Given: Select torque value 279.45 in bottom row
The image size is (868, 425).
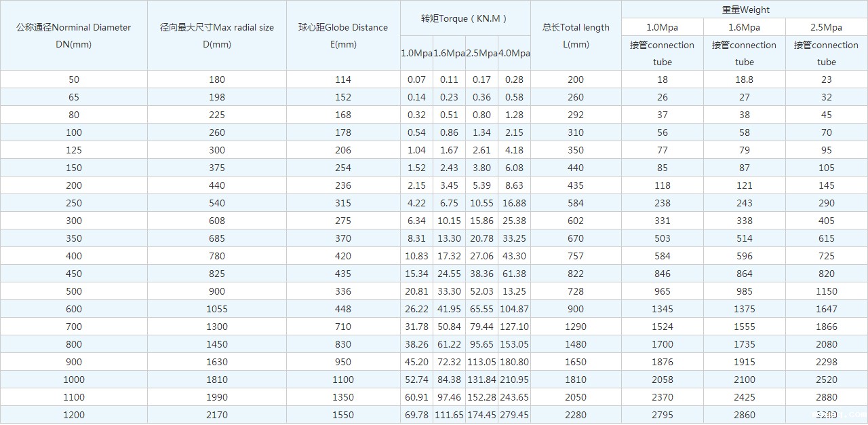Looking at the screenshot, I should pos(514,415).
